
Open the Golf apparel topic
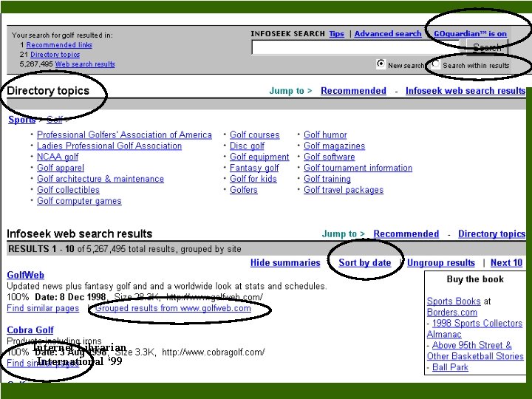(61, 168)
